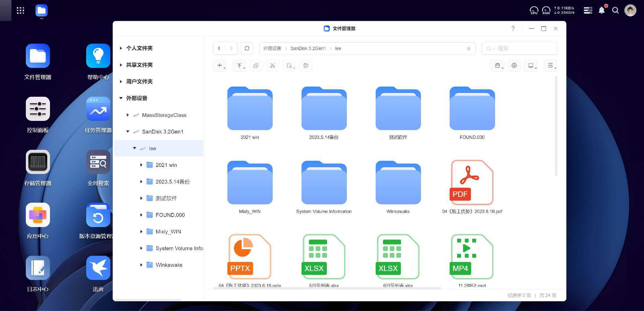Open the app grid launcher menu
The image size is (644, 311).
[x=20, y=10]
